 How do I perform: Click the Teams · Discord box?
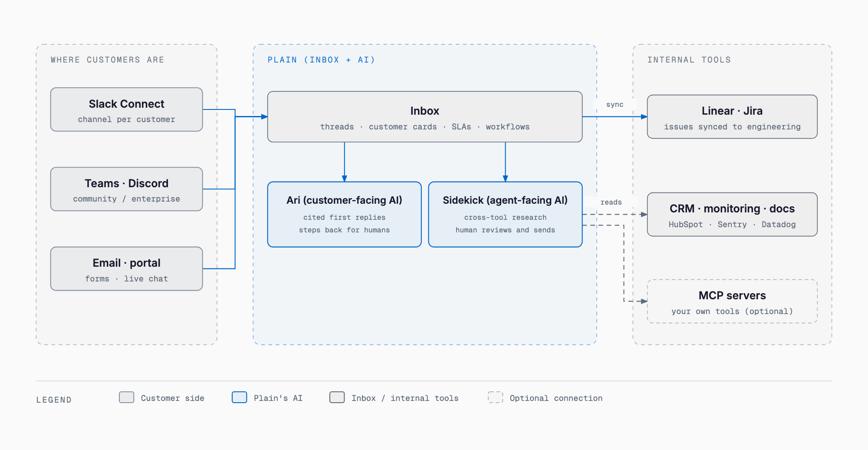click(127, 189)
